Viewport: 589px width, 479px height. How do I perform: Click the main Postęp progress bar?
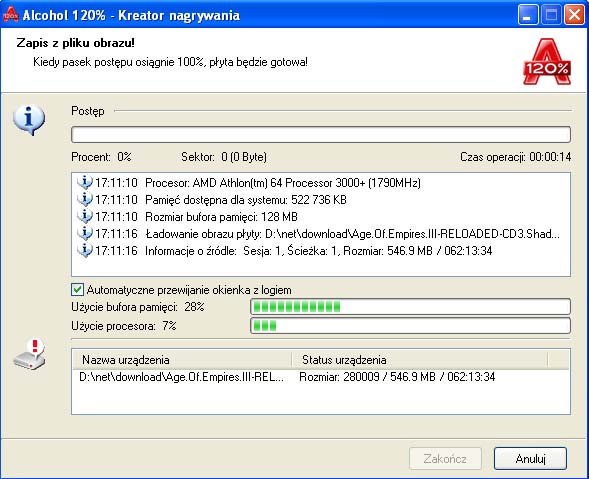[321, 134]
